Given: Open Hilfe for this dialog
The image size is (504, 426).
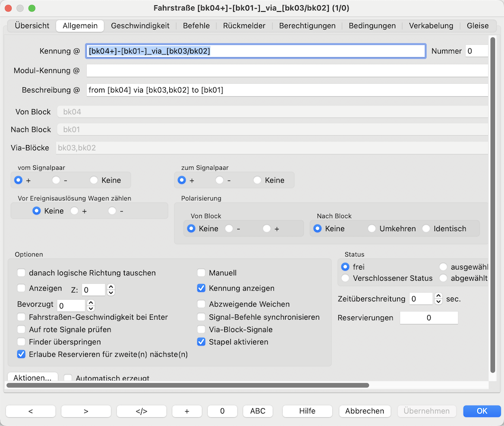Looking at the screenshot, I should pyautogui.click(x=307, y=411).
